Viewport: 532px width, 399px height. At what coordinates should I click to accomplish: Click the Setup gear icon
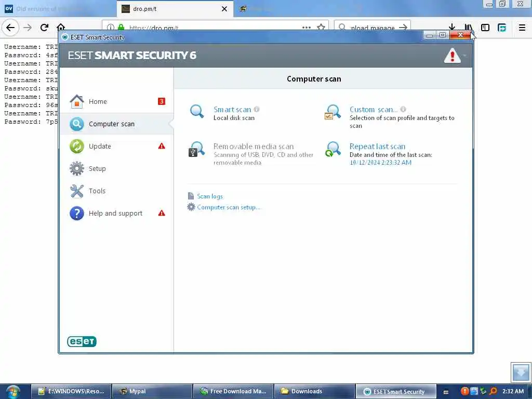[x=77, y=169]
